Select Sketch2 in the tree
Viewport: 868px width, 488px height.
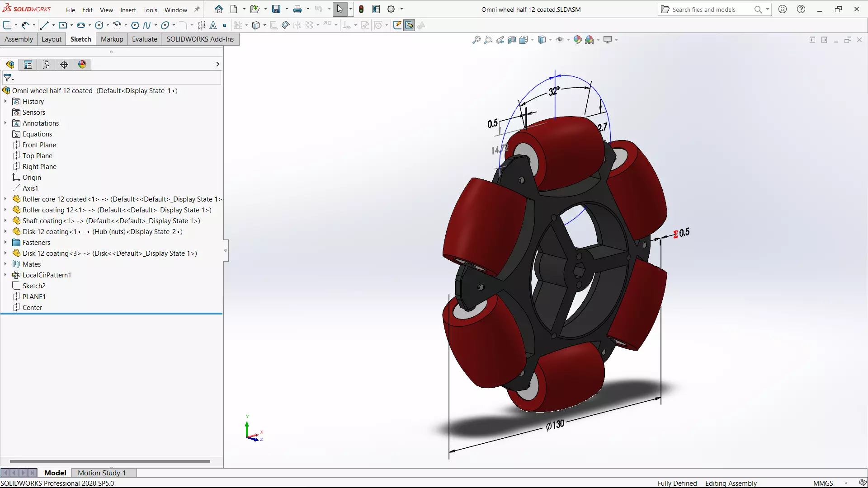tap(34, 286)
